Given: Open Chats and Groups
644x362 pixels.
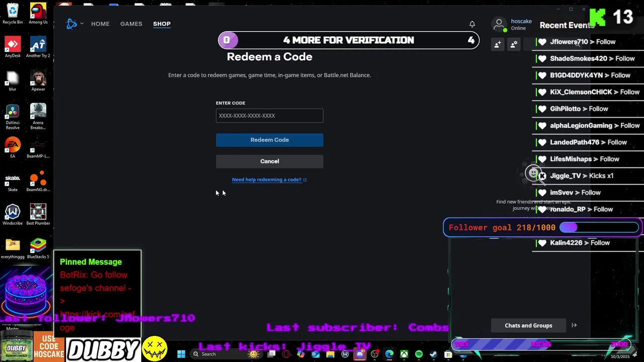Looking at the screenshot, I should click(528, 325).
